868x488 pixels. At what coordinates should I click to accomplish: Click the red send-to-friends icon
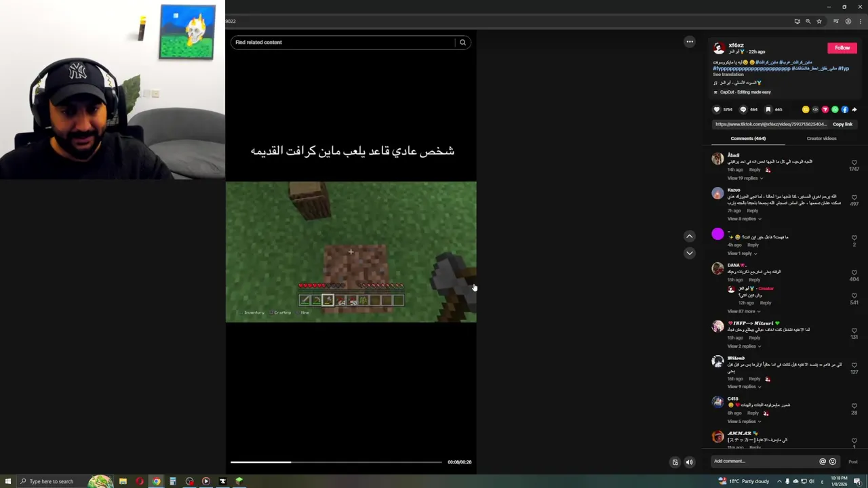(825, 109)
